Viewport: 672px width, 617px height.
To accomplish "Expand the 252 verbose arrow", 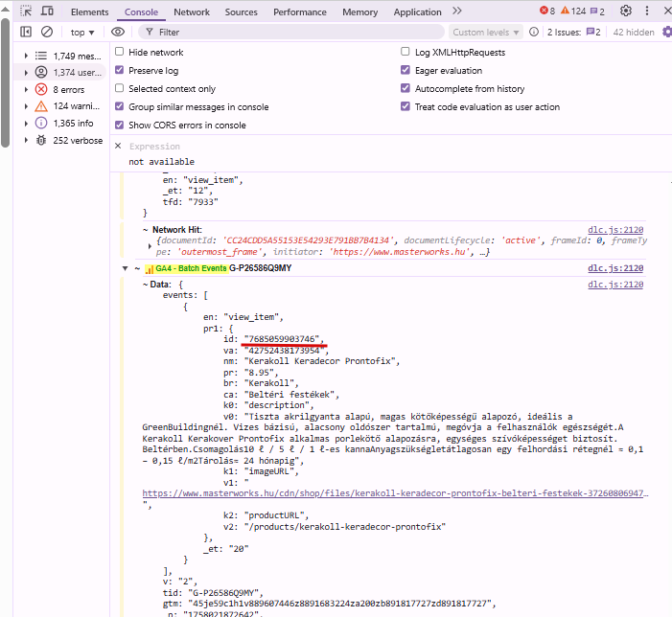I will [x=26, y=140].
